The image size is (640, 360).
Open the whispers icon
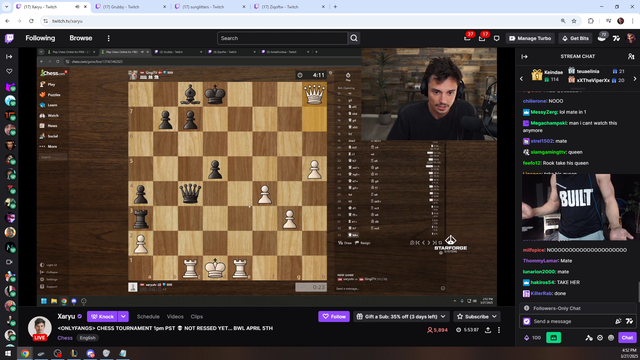point(496,38)
